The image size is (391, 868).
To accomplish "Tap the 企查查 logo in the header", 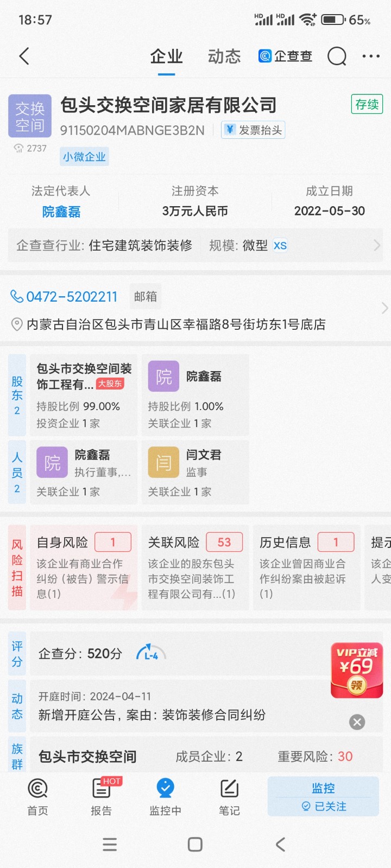I will click(x=286, y=56).
